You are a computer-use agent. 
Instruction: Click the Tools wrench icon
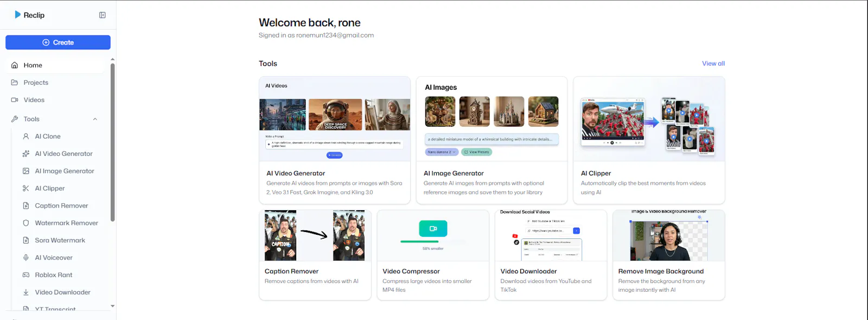click(15, 119)
